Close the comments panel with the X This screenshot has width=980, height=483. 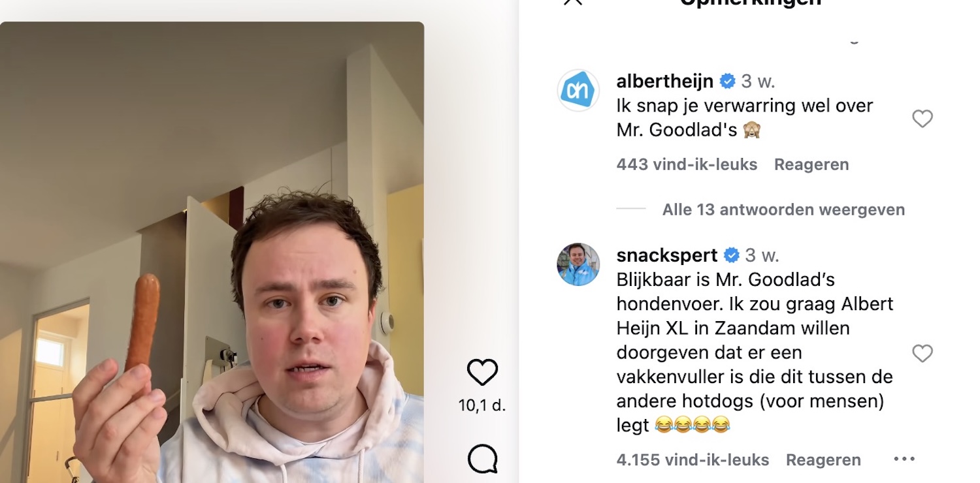pos(573,2)
